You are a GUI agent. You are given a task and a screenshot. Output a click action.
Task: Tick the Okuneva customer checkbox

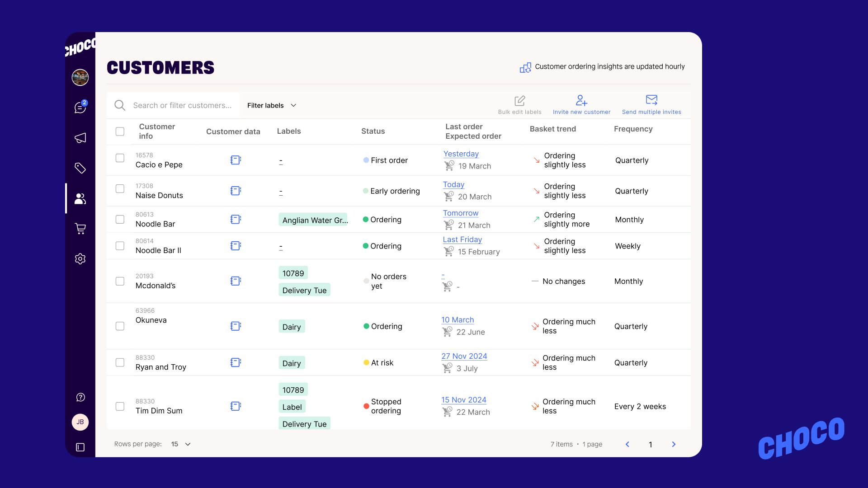click(120, 326)
